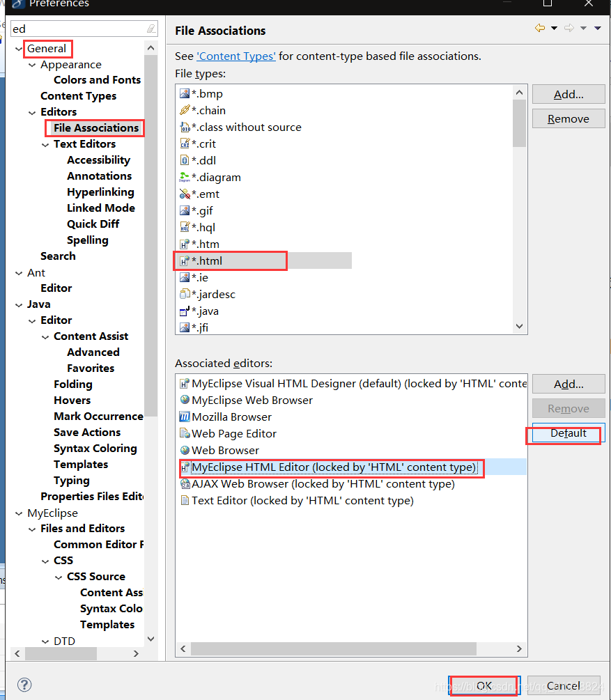Click the preferences filter text field
This screenshot has height=700, width=611.
[x=78, y=29]
